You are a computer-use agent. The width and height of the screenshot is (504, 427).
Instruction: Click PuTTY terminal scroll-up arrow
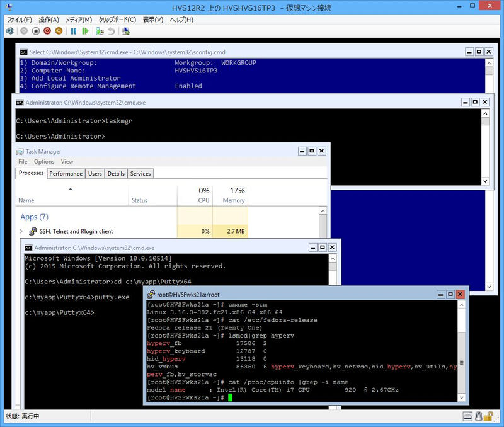coord(461,305)
